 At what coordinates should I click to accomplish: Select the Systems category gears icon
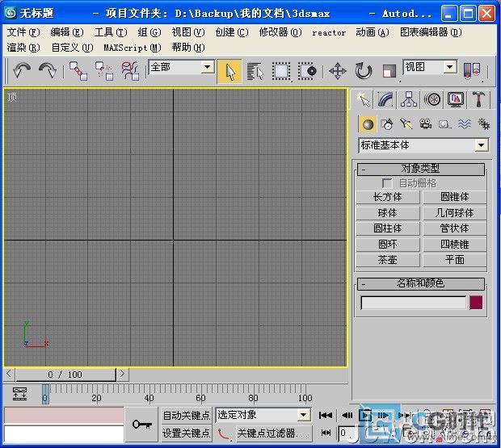coord(483,124)
